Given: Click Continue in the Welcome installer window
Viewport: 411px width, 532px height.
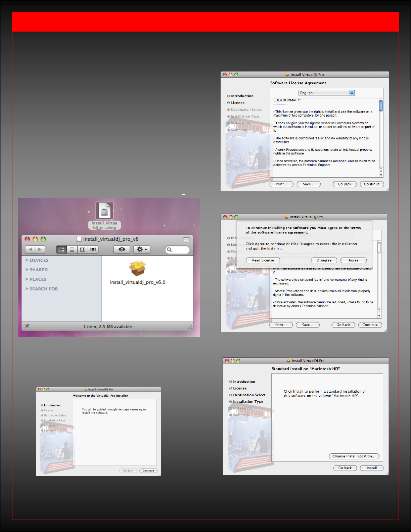Looking at the screenshot, I should point(148,471).
